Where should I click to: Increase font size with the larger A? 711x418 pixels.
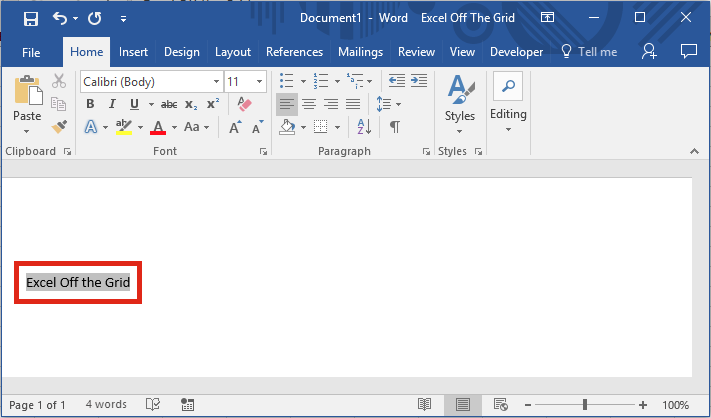coord(235,127)
